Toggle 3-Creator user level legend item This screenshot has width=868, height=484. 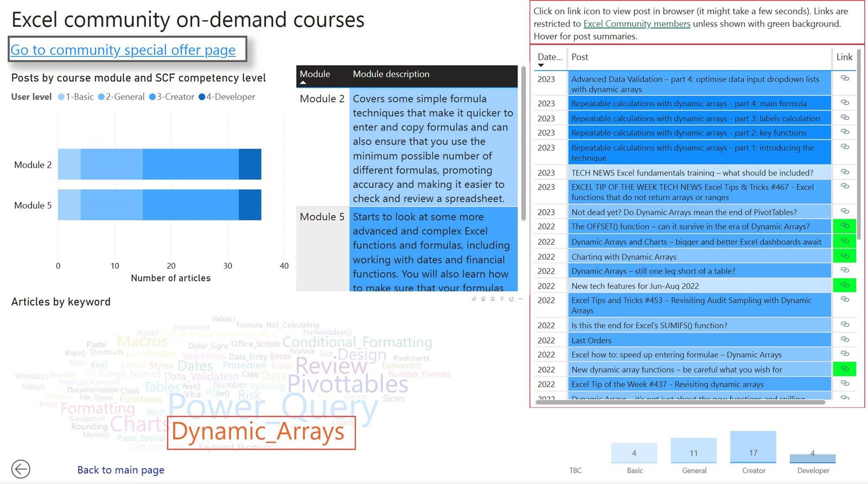coord(171,97)
